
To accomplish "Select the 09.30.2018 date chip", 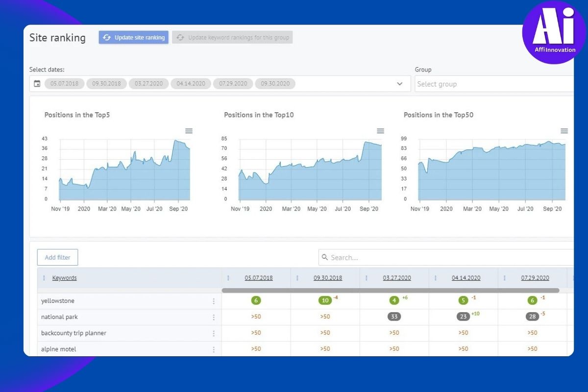I will point(107,84).
